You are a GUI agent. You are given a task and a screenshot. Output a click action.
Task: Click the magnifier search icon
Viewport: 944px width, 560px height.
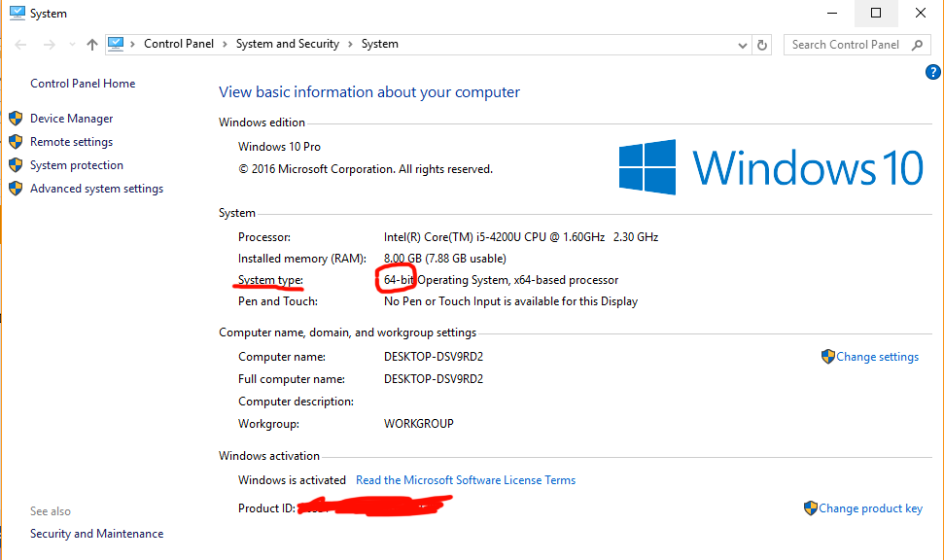(917, 45)
